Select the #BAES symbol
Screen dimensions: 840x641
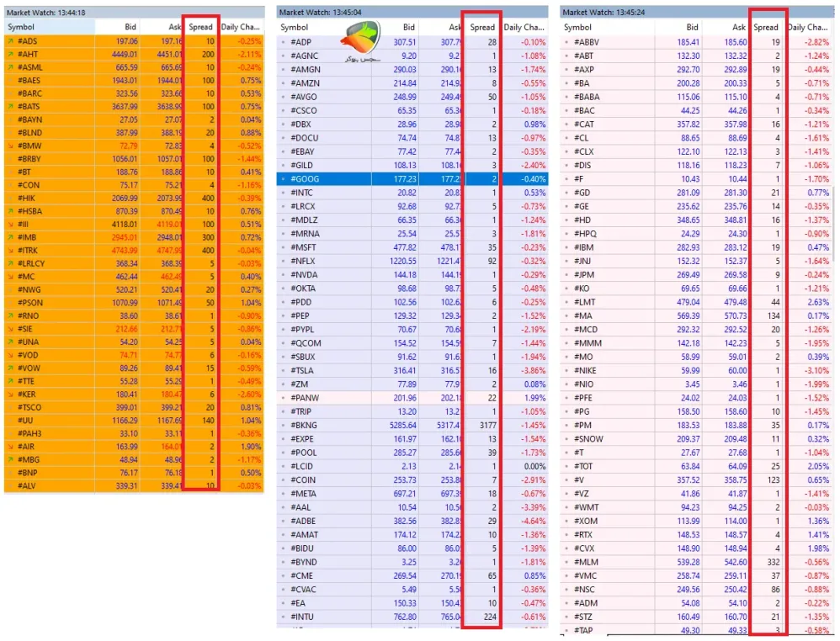point(29,80)
